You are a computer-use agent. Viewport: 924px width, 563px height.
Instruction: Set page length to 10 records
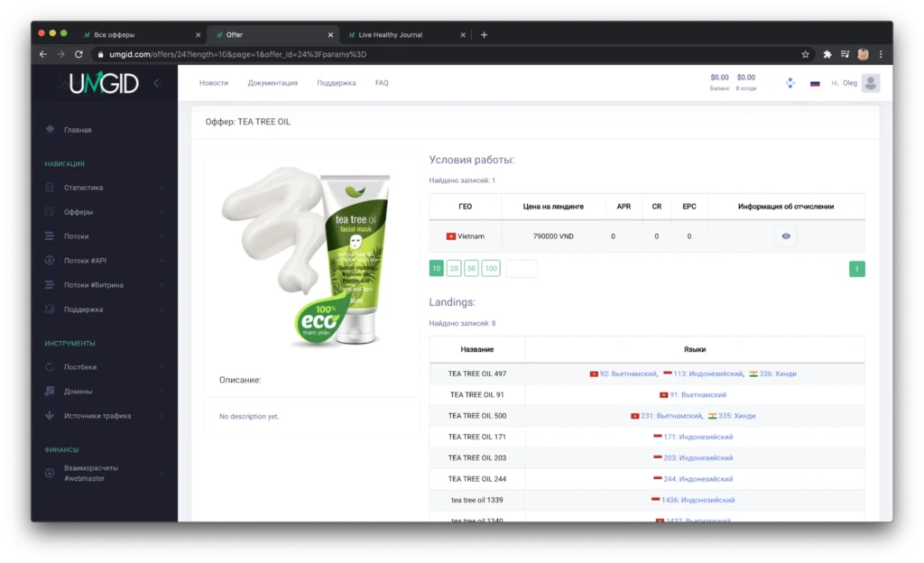(x=436, y=269)
